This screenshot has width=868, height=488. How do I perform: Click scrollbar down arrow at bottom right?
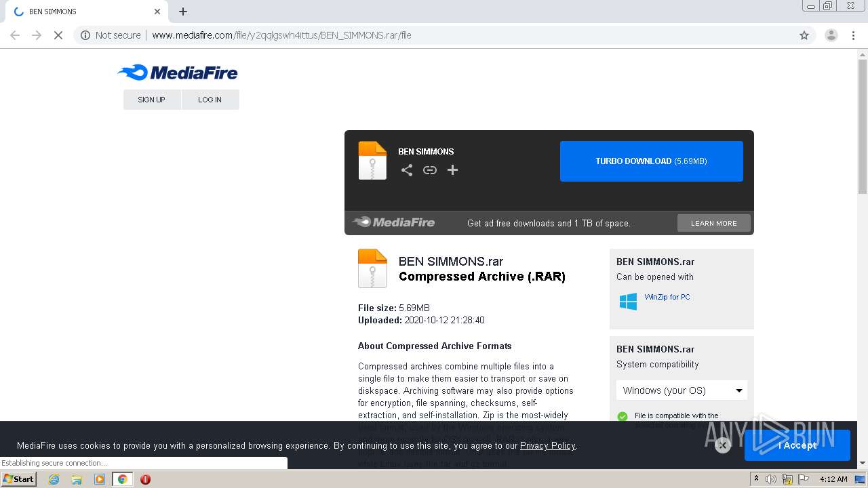[x=863, y=464]
